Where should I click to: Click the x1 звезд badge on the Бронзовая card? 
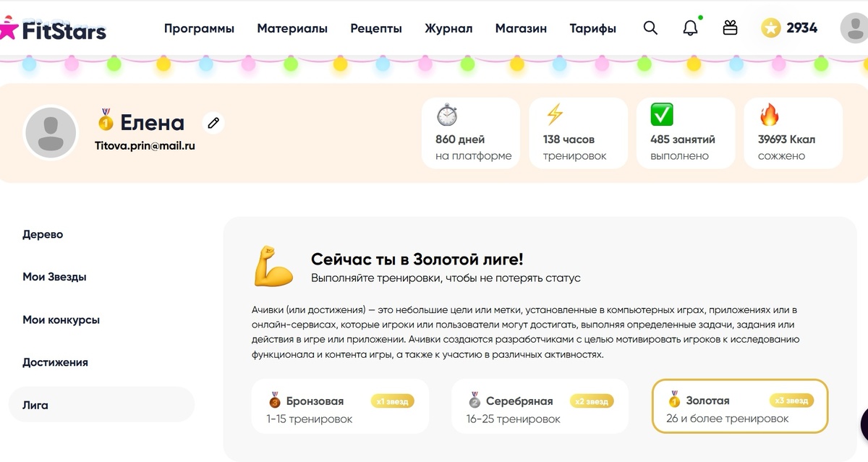click(391, 400)
